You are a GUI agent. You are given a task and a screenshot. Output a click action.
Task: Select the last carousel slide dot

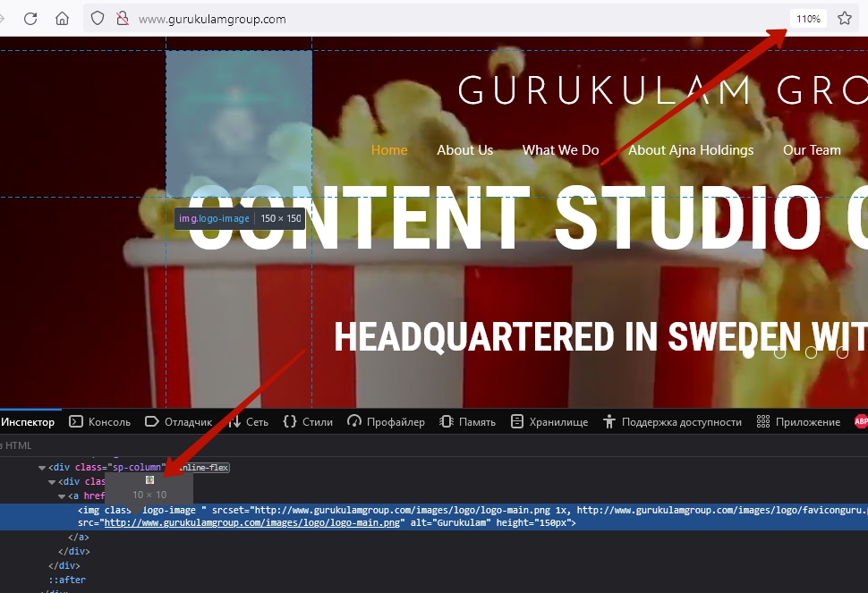pyautogui.click(x=842, y=352)
